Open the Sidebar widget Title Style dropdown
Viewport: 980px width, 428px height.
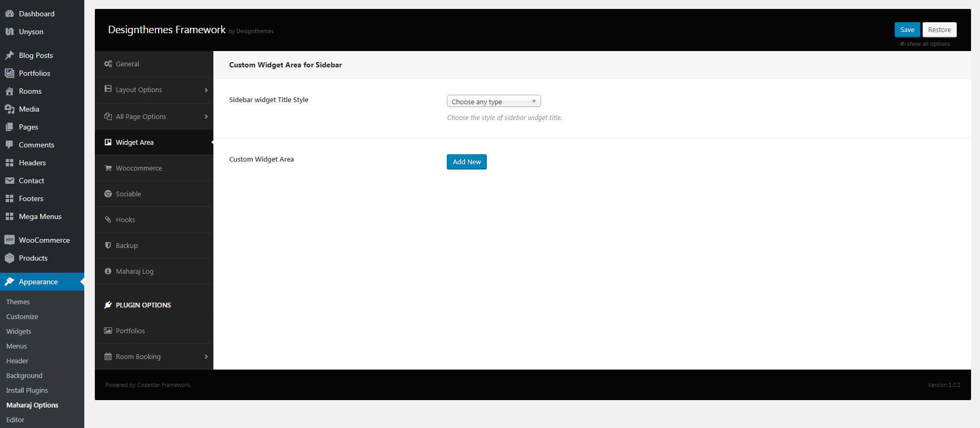pos(494,101)
